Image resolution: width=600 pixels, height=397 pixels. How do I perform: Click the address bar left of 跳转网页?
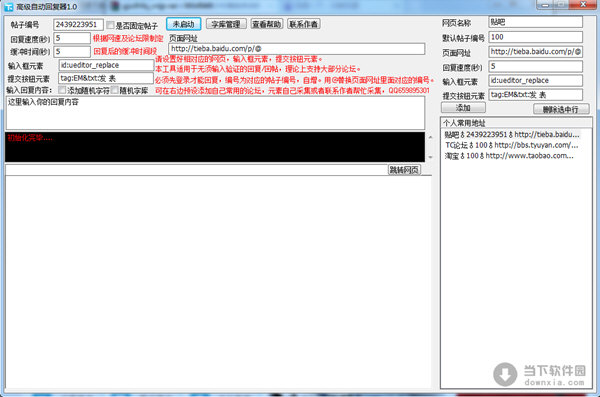(x=197, y=170)
